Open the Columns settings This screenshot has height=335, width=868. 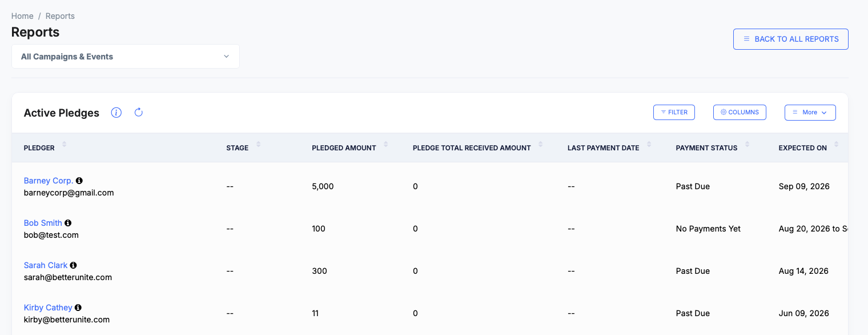740,112
